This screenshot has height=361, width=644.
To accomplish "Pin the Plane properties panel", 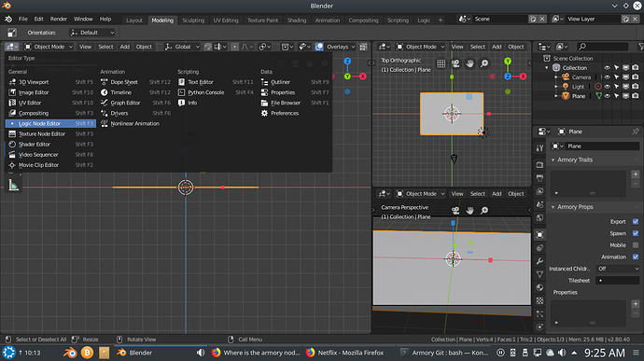I will 636,132.
